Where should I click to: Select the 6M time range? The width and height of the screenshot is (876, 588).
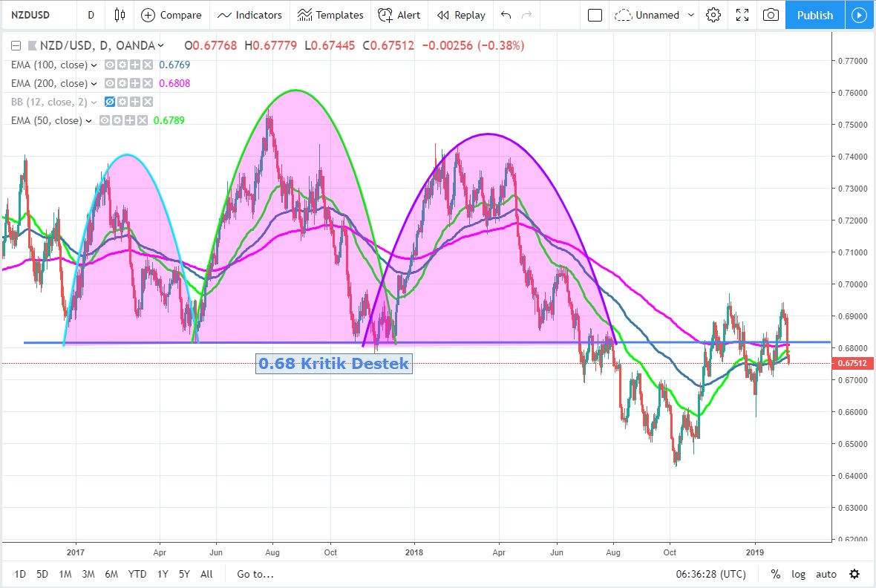click(111, 574)
